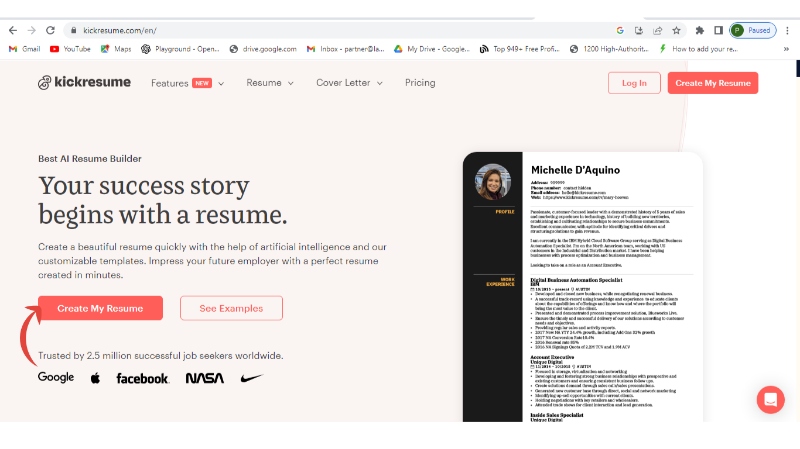The image size is (800, 449).
Task: Go to the Pricing page
Action: (420, 83)
